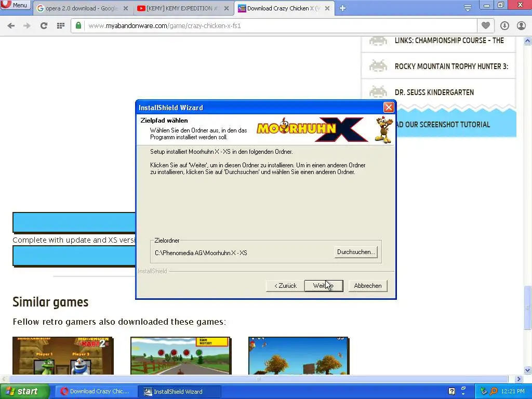This screenshot has height=399, width=532.
Task: Click the Zielpfad wählen heading text
Action: tap(164, 121)
